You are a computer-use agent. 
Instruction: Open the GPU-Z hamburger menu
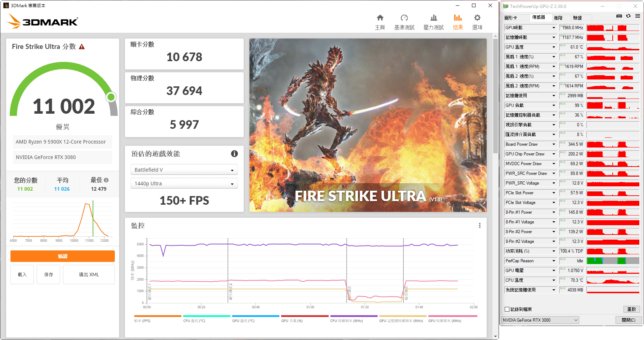[x=638, y=16]
